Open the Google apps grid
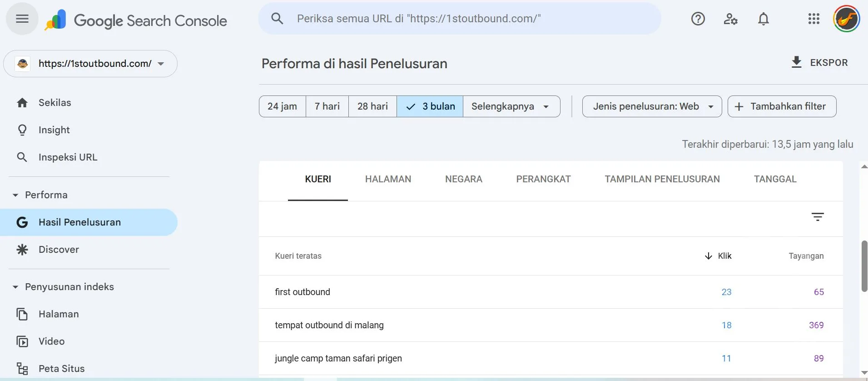Screen dimensions: 868x381 coord(814,19)
